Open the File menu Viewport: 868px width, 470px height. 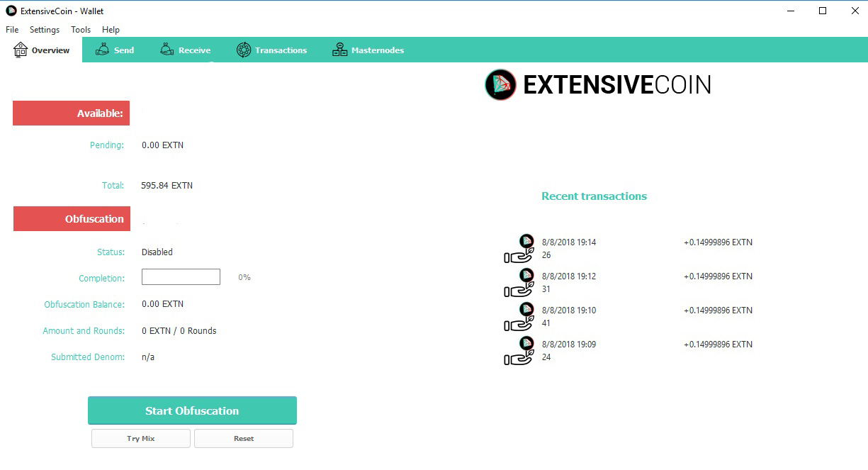(x=12, y=30)
